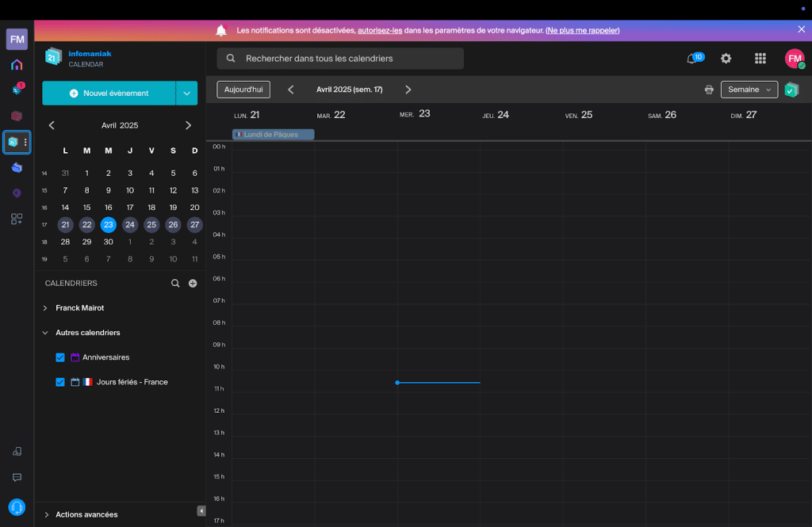The image size is (812, 527).
Task: Click the search all calendars field
Action: pyautogui.click(x=341, y=59)
